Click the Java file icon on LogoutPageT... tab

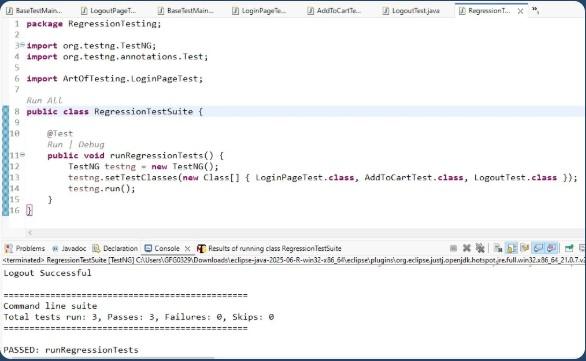click(x=84, y=11)
